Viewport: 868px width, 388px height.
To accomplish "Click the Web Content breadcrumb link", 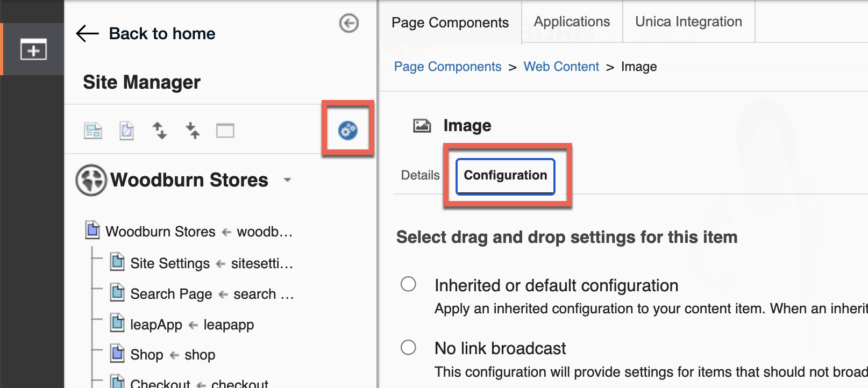I will pyautogui.click(x=561, y=67).
